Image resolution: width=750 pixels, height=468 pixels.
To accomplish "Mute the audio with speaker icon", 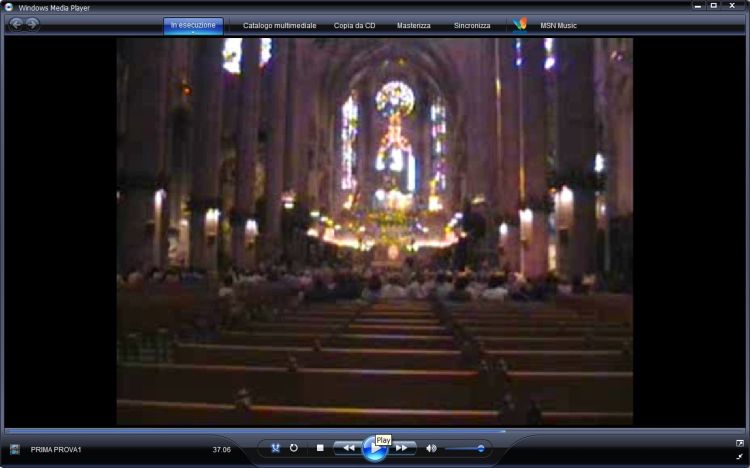I will pos(431,448).
